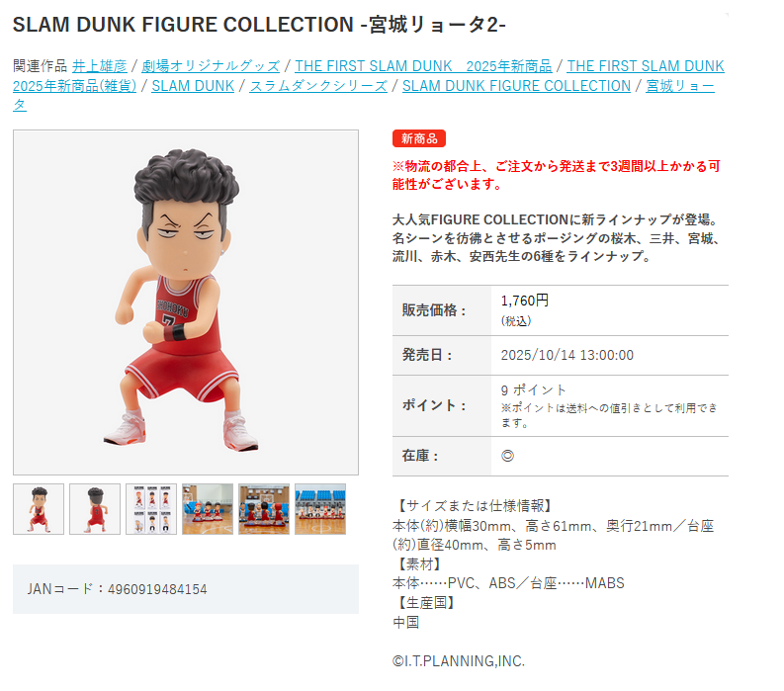Open THE FIRST SLAM DUNK 2025年新商品 link
784x691 pixels.
[x=423, y=66]
